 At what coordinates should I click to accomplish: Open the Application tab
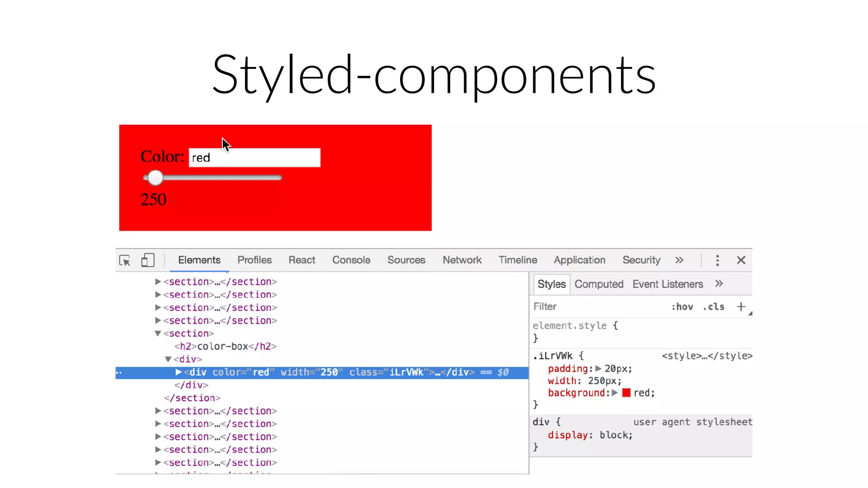tap(579, 260)
